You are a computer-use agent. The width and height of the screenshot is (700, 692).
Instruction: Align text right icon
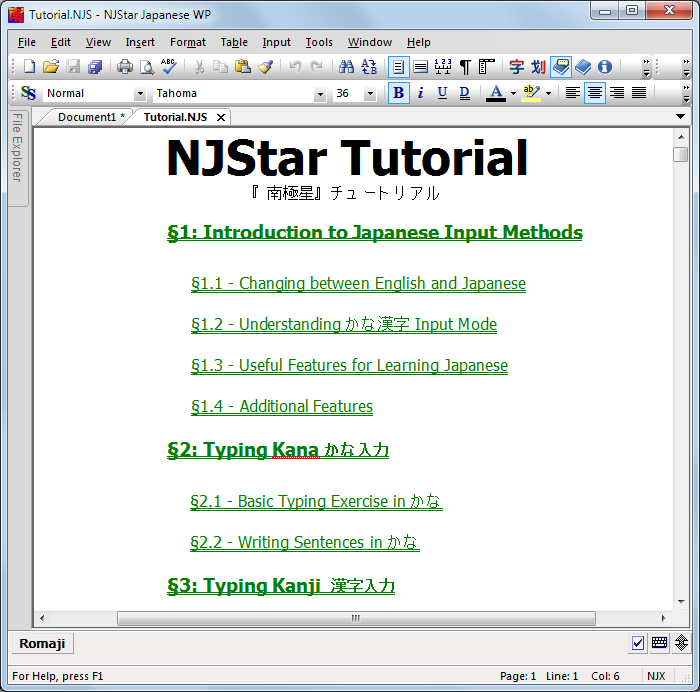617,93
